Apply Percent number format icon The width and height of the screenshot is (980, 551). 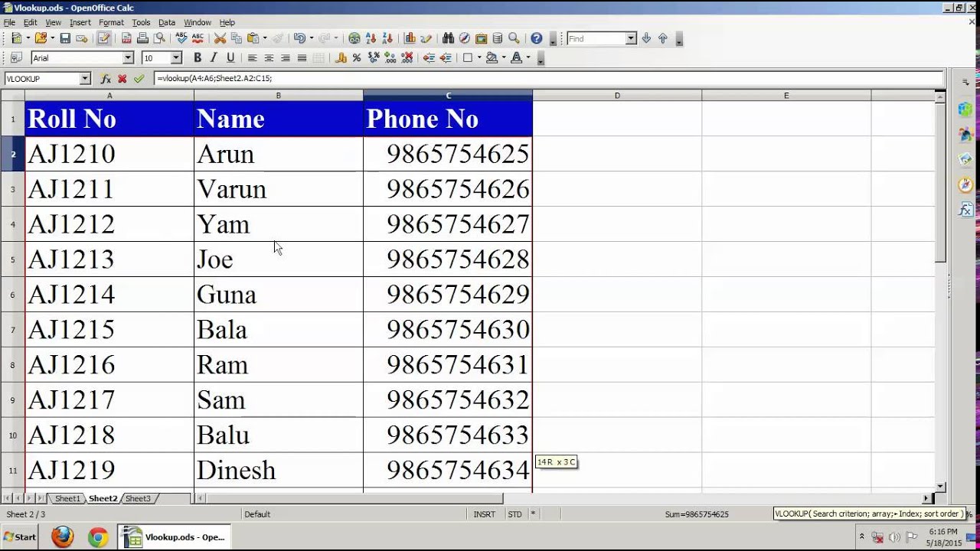[x=357, y=57]
